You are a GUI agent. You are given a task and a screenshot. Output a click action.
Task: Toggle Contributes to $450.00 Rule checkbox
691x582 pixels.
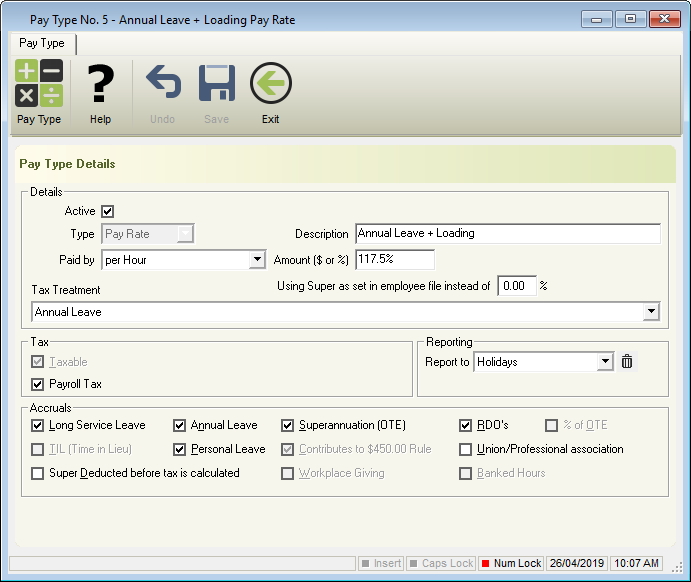coord(287,449)
